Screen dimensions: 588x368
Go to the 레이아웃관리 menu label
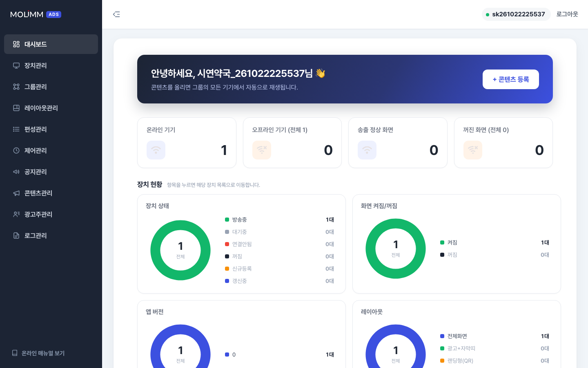(41, 108)
